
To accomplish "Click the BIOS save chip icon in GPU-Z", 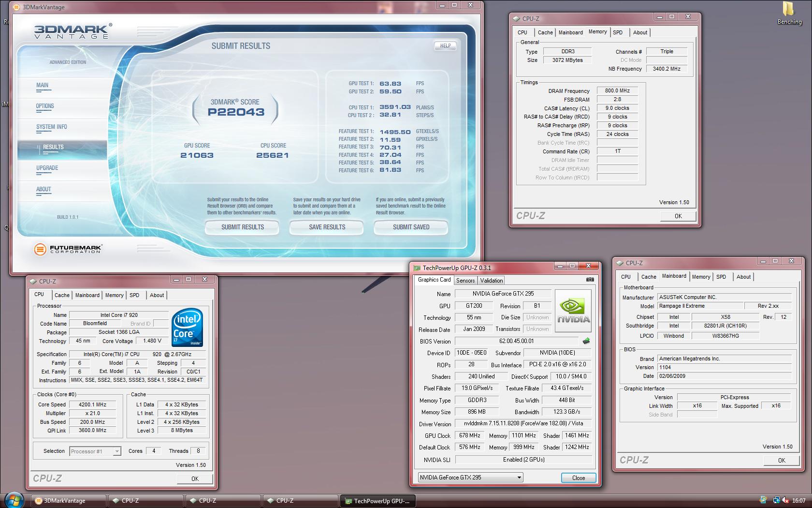I will [586, 341].
